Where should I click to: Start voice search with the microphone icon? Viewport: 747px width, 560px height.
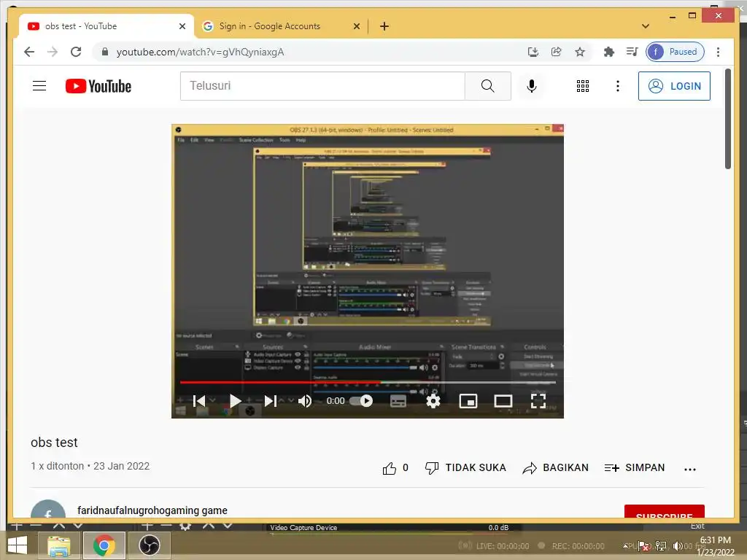point(532,86)
